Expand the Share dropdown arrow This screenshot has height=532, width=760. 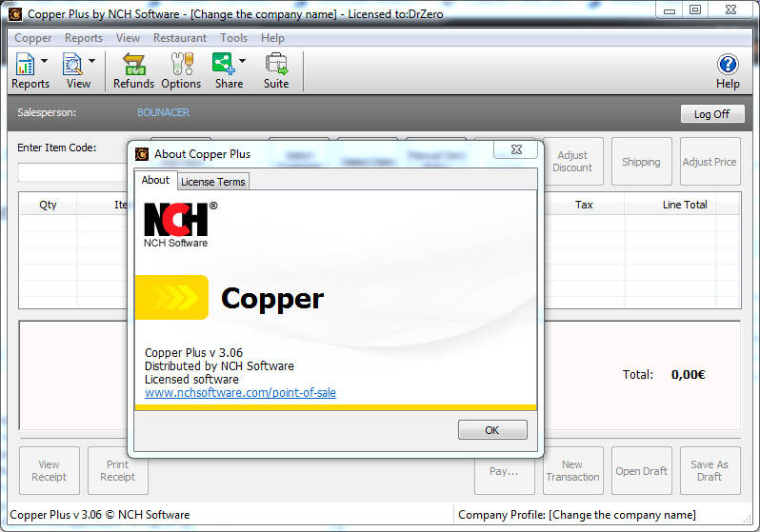[x=242, y=61]
